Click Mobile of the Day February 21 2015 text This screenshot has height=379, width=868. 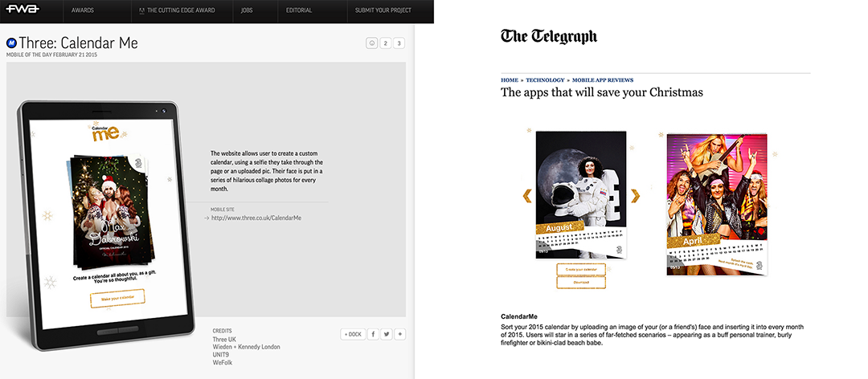point(52,55)
